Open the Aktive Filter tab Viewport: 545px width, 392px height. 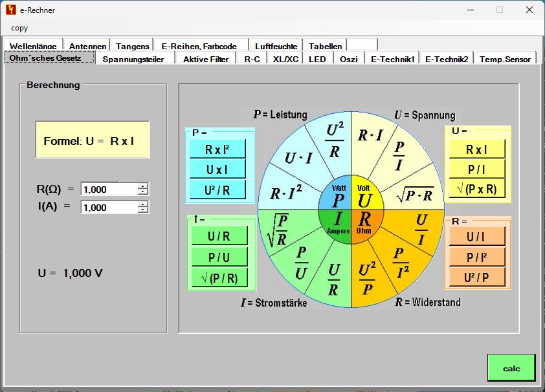click(205, 59)
